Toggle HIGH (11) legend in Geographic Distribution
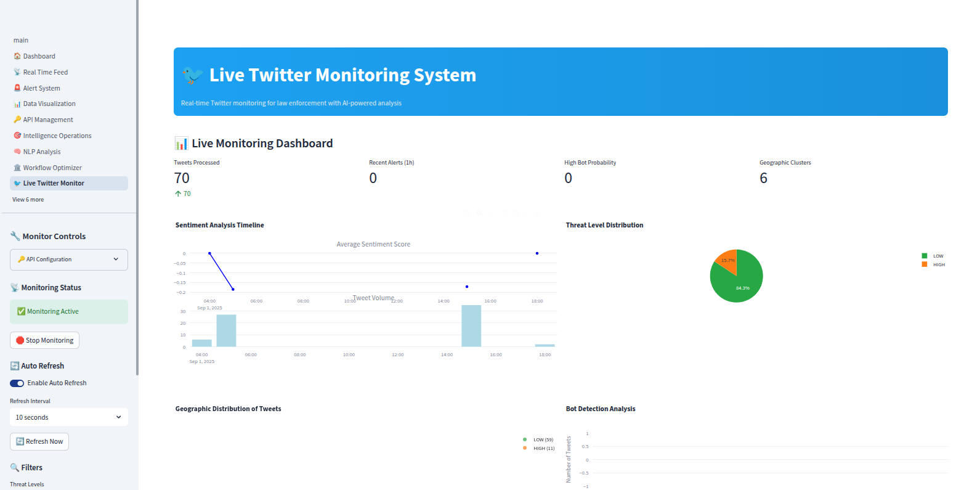The height and width of the screenshot is (490, 980). 538,448
